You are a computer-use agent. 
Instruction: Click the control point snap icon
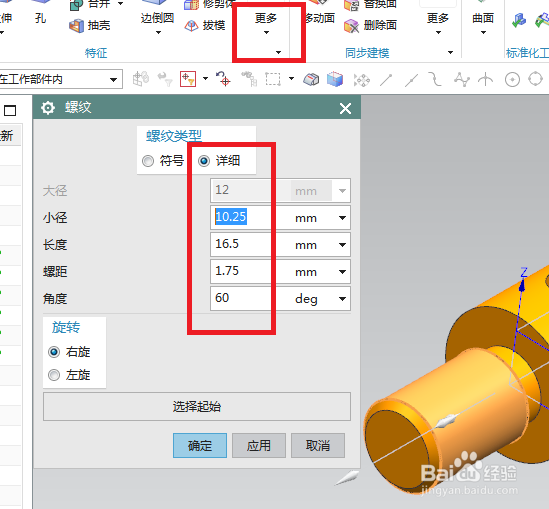click(461, 79)
